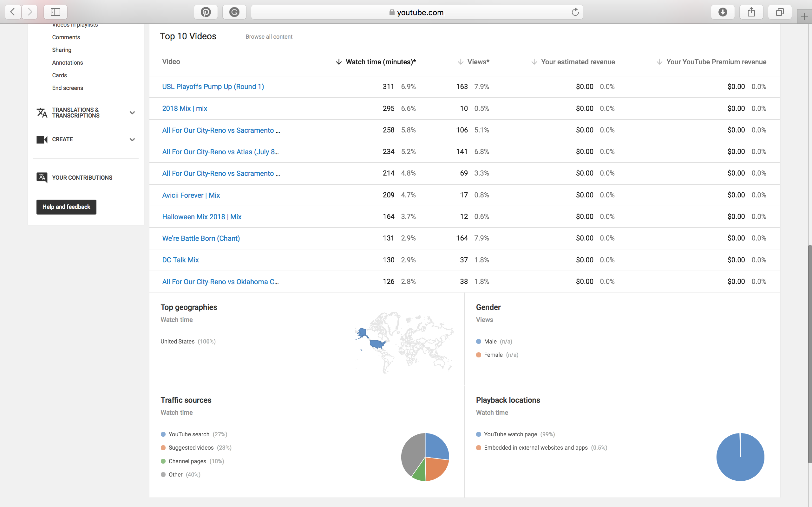Open USL Playoffs Pump Up video link
Viewport: 812px width, 507px height.
(x=213, y=87)
